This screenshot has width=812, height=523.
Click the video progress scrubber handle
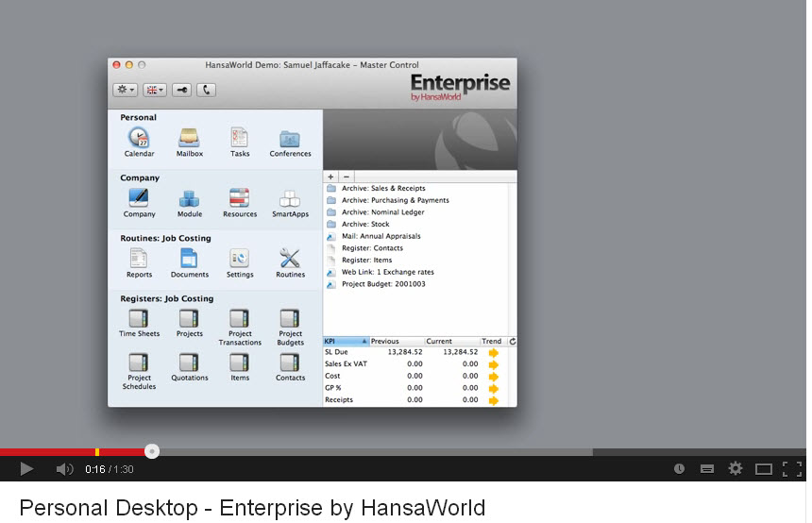(152, 451)
